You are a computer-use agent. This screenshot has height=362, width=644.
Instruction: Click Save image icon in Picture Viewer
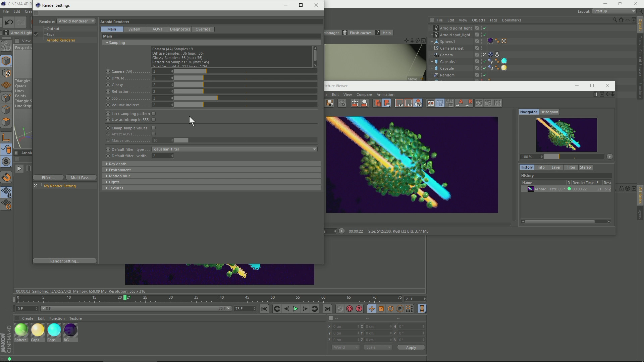point(330,103)
